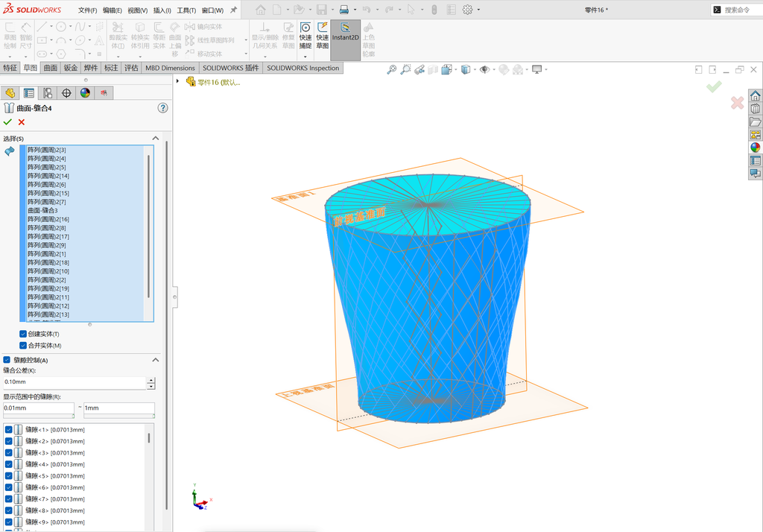Click the Zoom to Fit icon
Image resolution: width=763 pixels, height=532 pixels.
[392, 70]
